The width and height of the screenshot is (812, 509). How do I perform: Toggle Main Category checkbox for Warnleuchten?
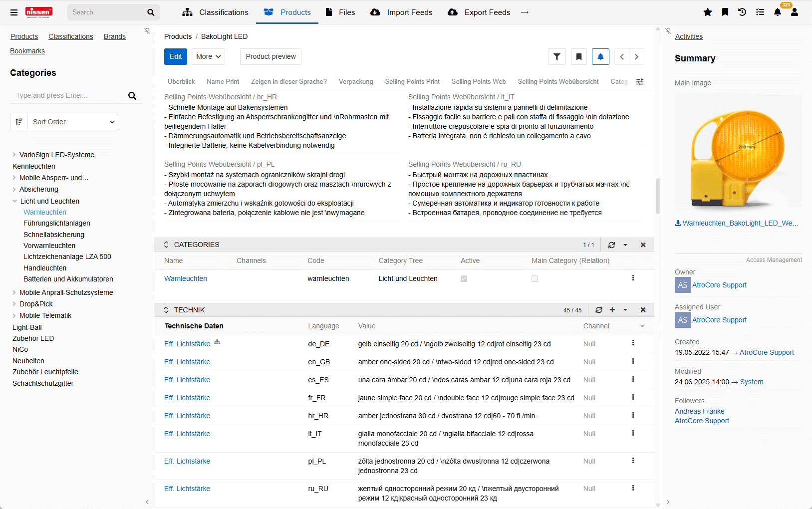coord(535,279)
